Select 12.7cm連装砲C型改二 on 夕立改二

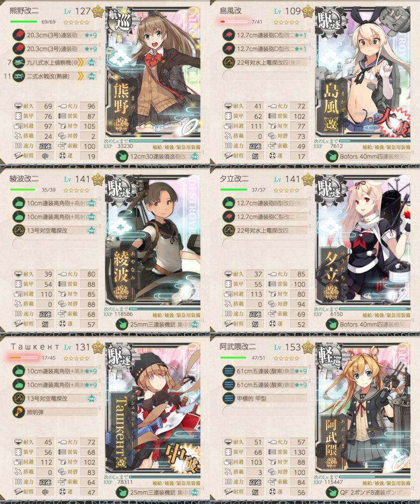coord(265,217)
